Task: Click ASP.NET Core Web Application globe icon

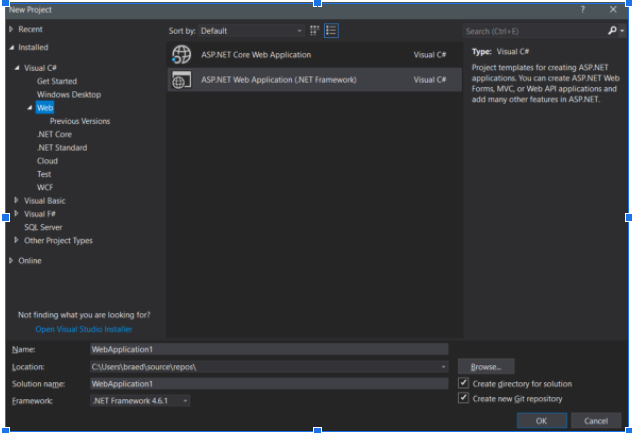Action: pyautogui.click(x=181, y=54)
